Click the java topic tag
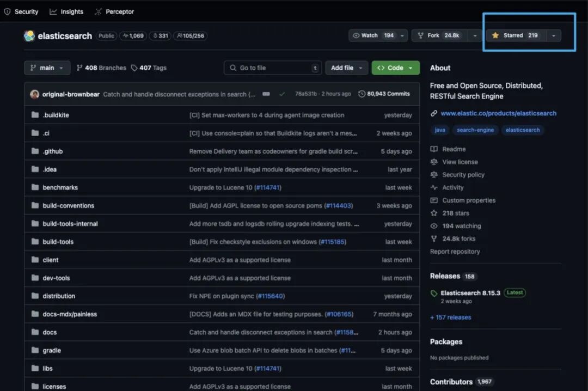This screenshot has height=391, width=588. 440,130
